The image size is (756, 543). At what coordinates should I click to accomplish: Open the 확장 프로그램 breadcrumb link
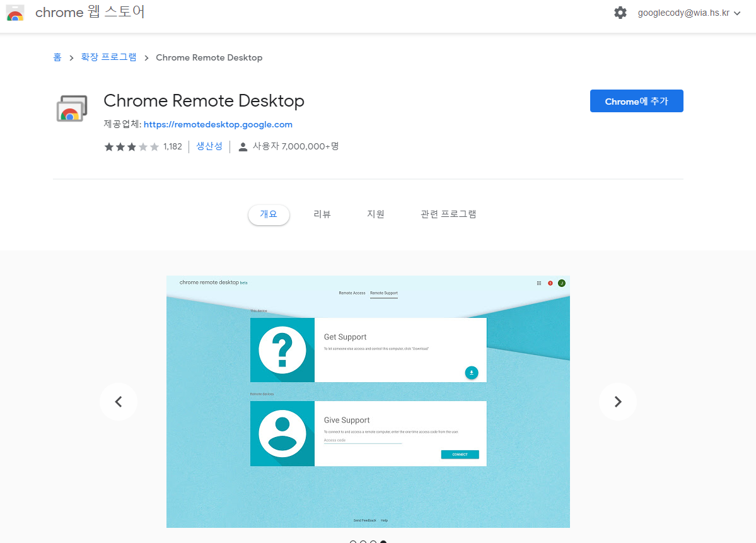[108, 57]
